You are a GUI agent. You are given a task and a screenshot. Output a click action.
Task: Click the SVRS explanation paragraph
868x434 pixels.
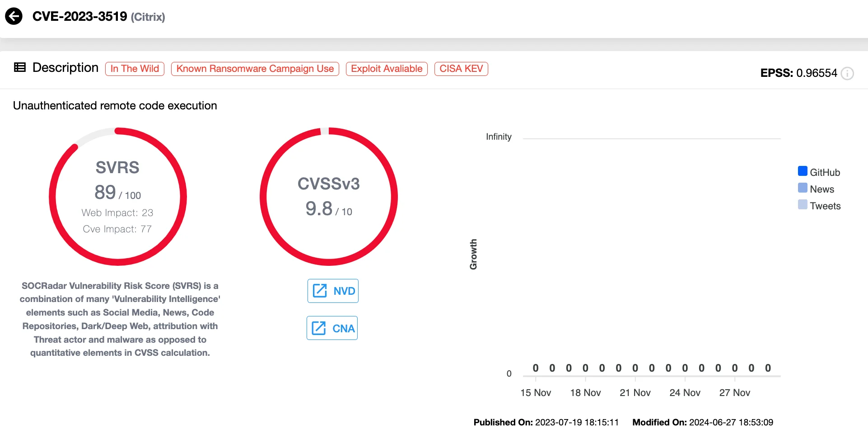120,319
